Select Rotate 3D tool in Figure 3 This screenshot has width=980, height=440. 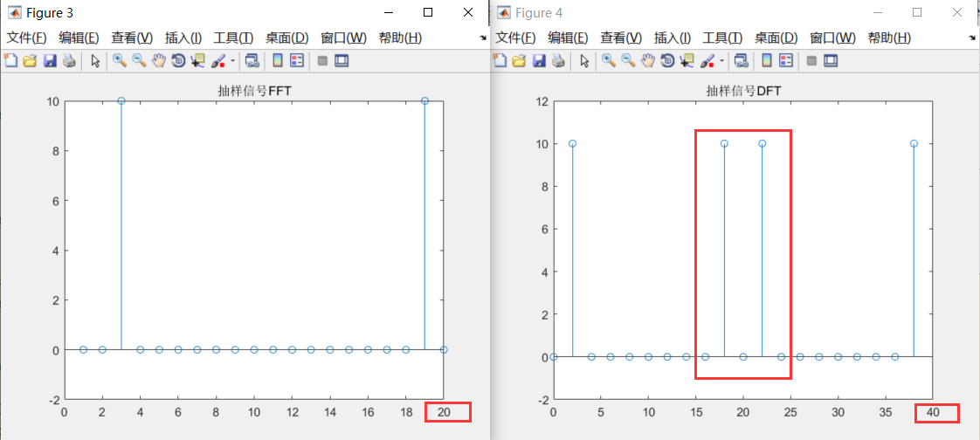click(178, 60)
